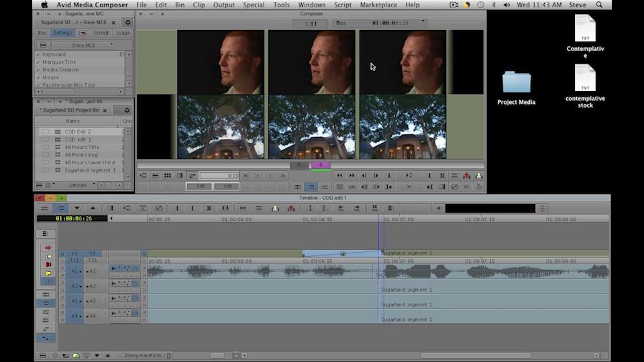Toggle the Media Creation setting checkmark

[x=38, y=70]
